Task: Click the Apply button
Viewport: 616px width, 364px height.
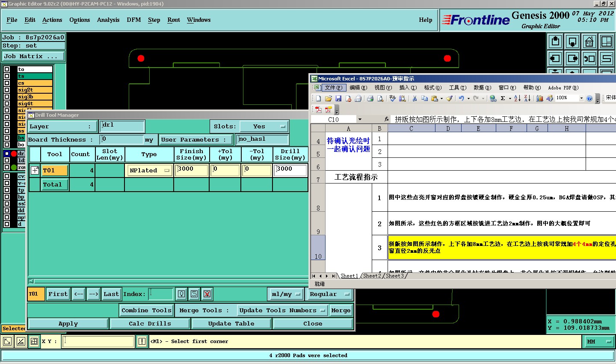Action: [68, 324]
